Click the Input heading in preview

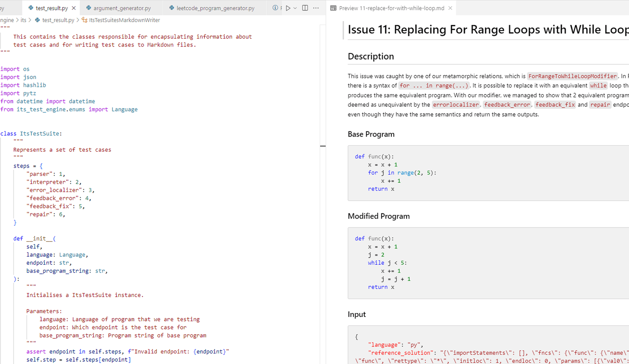point(357,314)
